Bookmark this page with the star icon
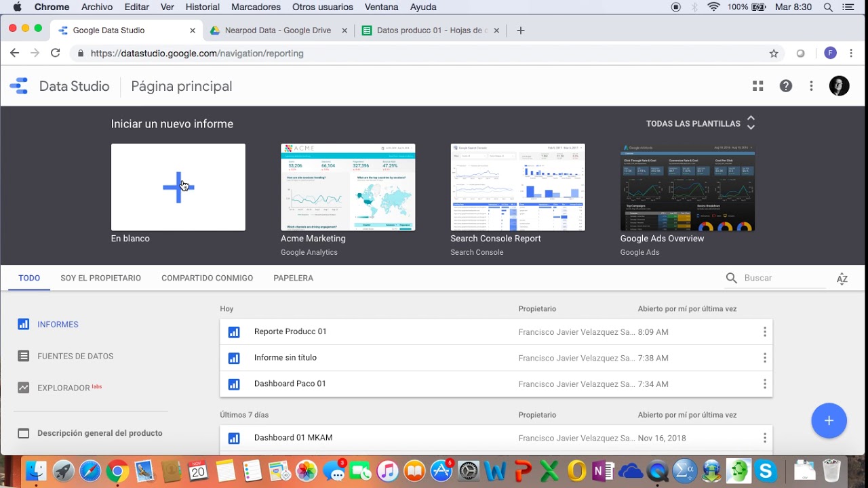 tap(774, 54)
